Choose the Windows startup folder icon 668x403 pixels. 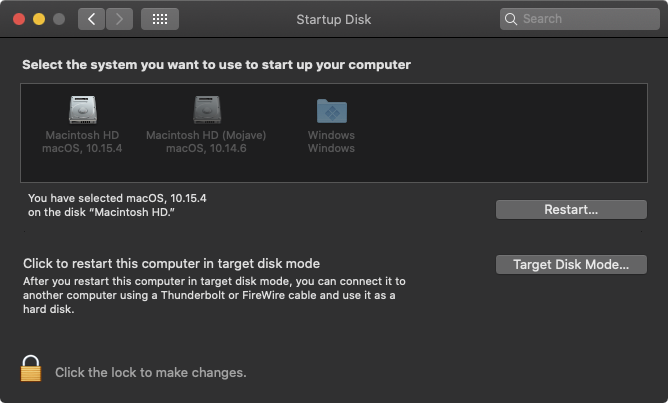click(331, 110)
